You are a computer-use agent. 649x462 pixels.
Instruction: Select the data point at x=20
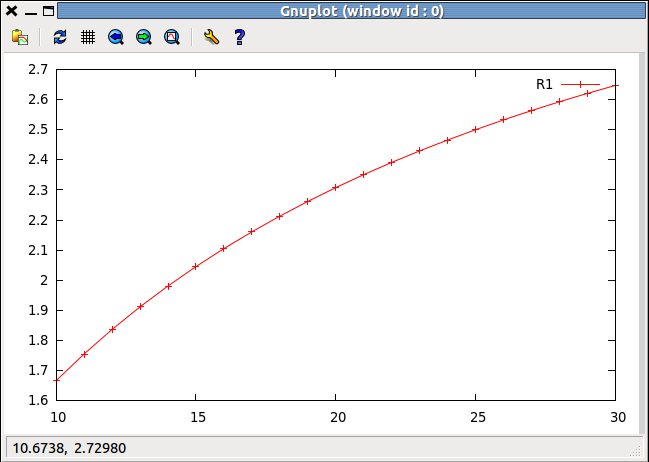336,187
